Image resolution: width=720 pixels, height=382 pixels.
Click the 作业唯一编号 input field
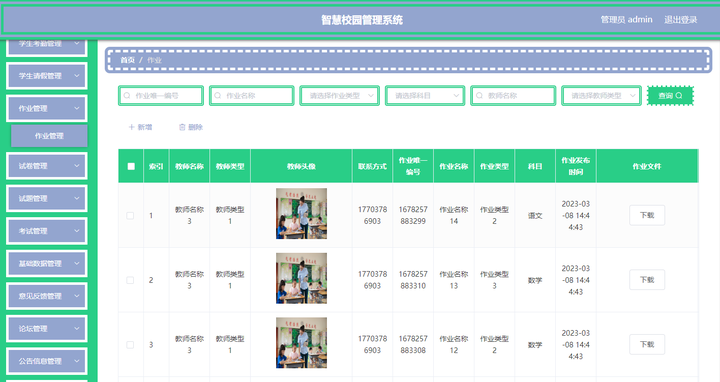[x=161, y=96]
